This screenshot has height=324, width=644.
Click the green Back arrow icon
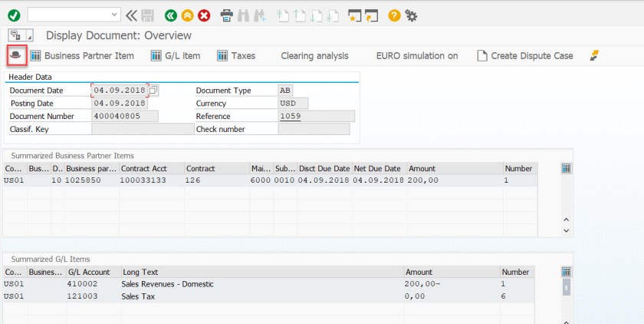click(170, 15)
